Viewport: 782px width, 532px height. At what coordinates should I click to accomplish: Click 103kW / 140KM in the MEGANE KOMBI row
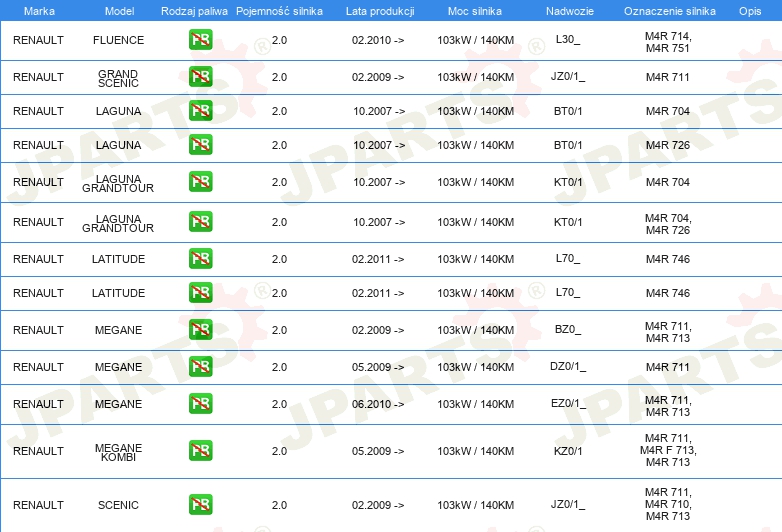click(x=476, y=451)
